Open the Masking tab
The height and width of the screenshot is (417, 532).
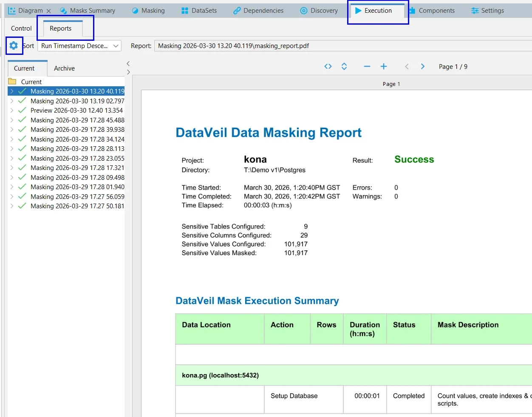(x=148, y=11)
